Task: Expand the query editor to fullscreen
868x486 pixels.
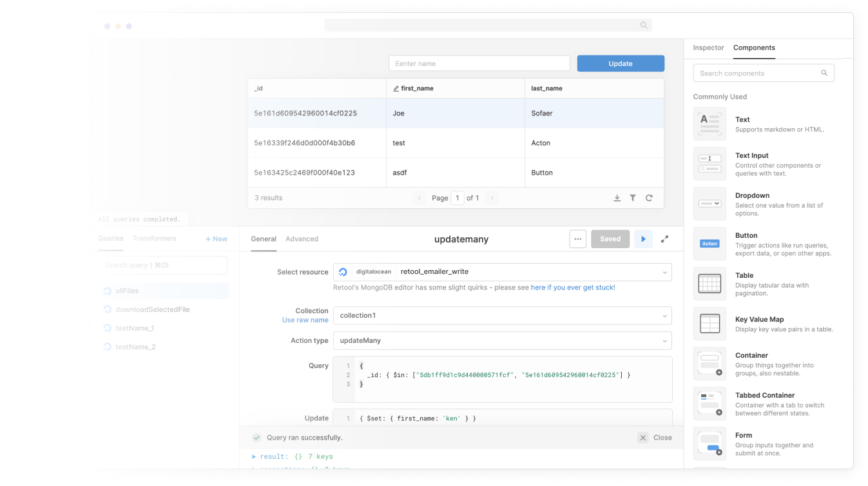Action: 664,238
